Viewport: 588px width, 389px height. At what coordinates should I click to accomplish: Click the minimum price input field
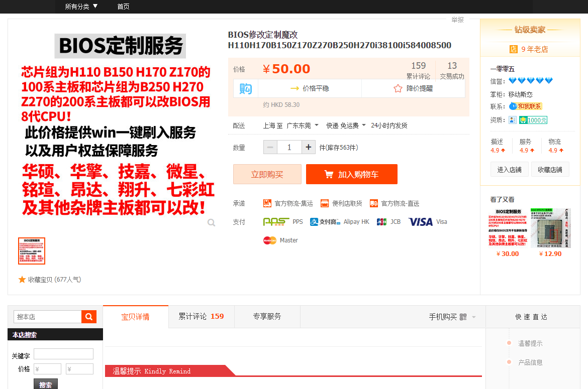tap(47, 369)
